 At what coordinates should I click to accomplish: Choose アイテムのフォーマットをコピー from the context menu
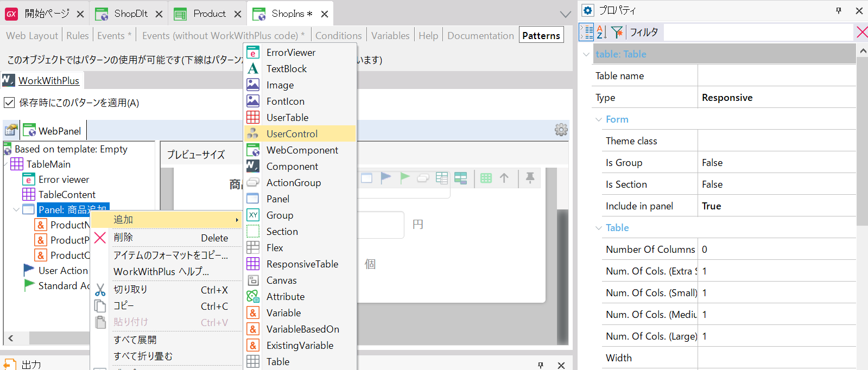coord(167,255)
